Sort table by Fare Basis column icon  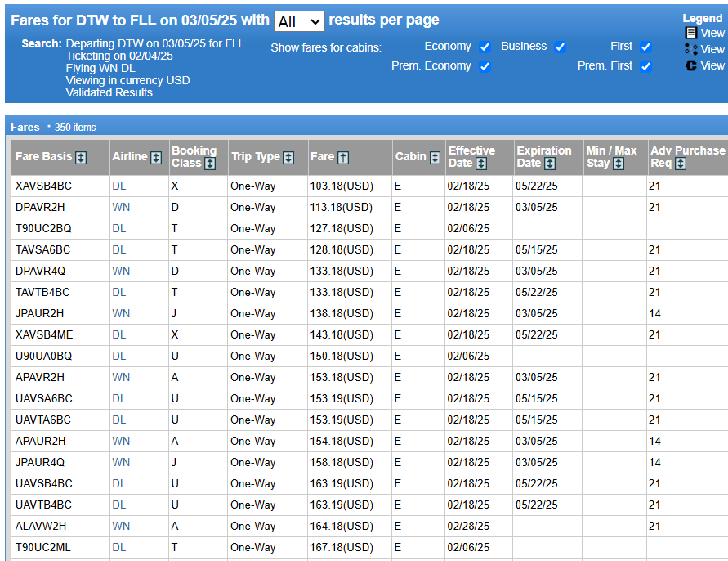click(81, 158)
